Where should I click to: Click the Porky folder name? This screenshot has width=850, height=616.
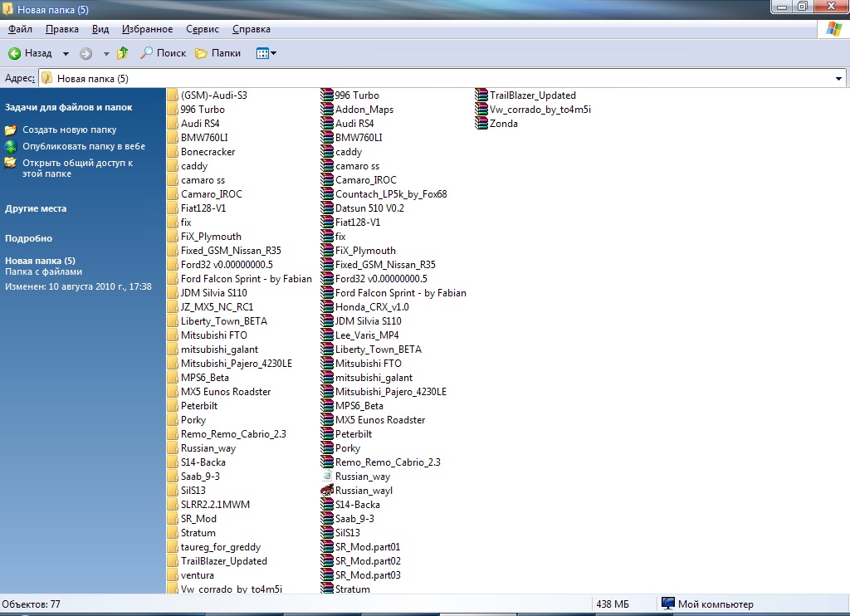point(193,420)
